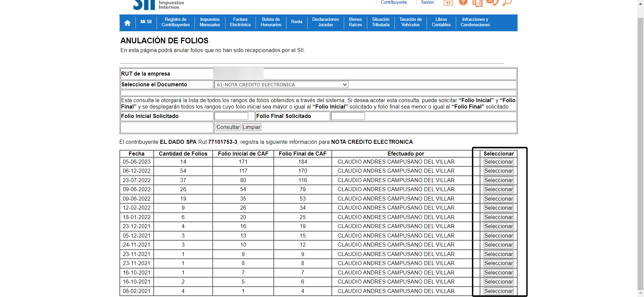Click Folio Final value 184
The width and height of the screenshot is (644, 297).
pyautogui.click(x=303, y=162)
